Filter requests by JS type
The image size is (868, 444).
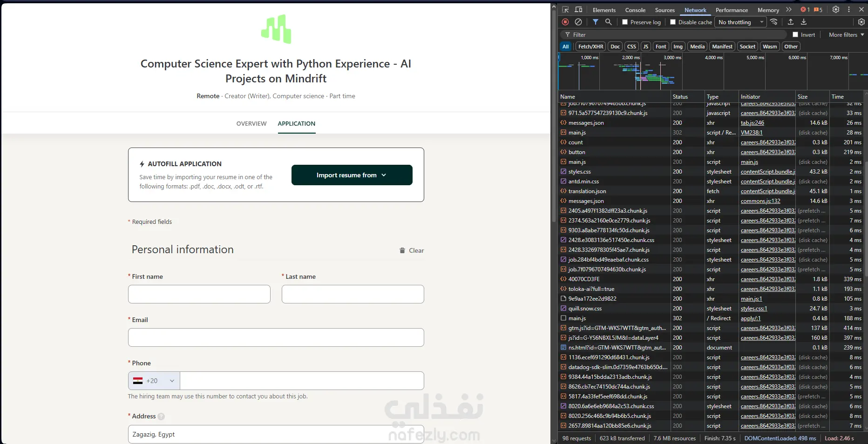(x=646, y=47)
